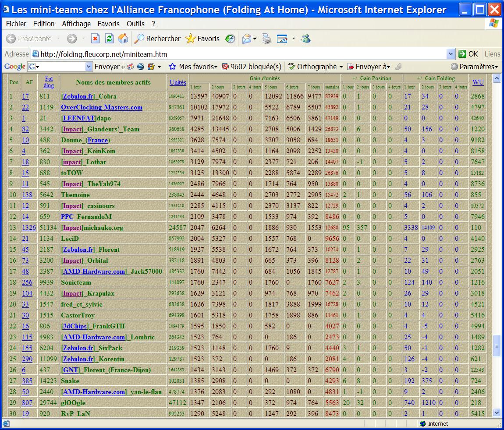The image size is (504, 430).
Task: Refresh the page with the Actualiser icon
Action: click(x=109, y=39)
